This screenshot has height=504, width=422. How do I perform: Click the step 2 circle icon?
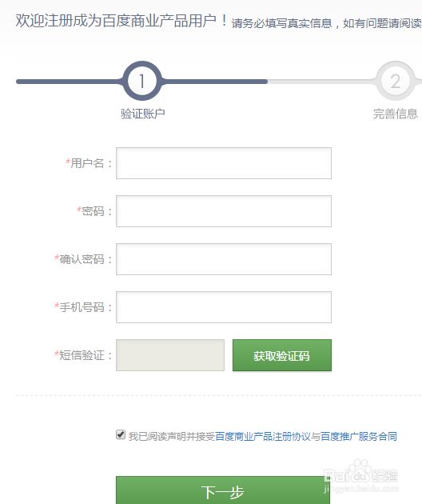pos(396,81)
